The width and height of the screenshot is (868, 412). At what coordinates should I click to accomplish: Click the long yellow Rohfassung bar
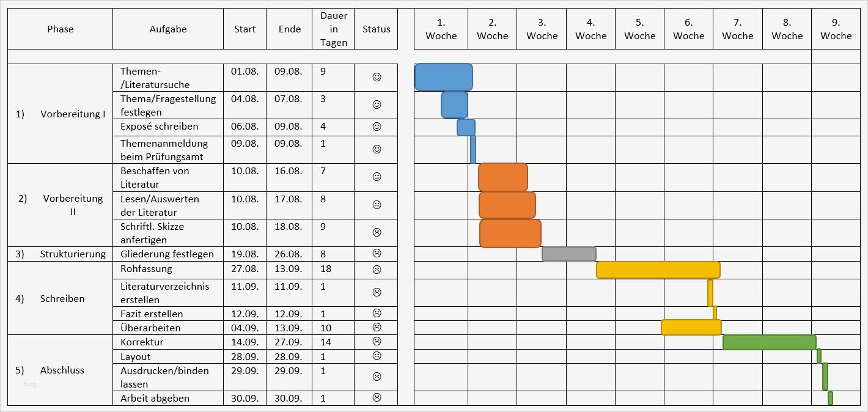tap(658, 270)
